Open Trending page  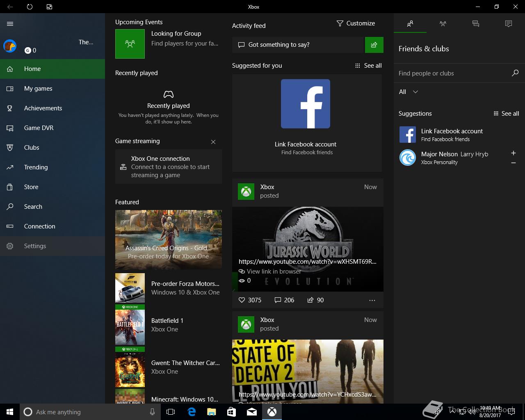(52, 167)
